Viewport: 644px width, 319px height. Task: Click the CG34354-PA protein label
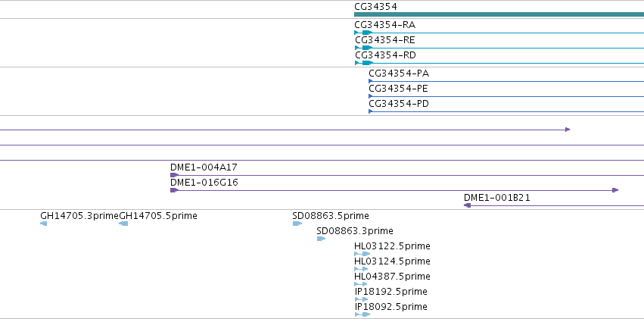point(399,73)
